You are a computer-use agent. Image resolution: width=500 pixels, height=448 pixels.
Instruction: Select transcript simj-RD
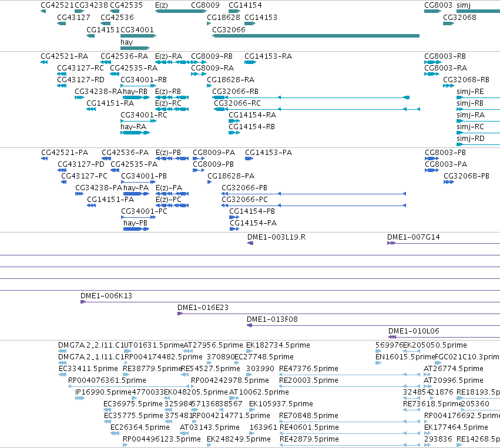click(x=471, y=139)
